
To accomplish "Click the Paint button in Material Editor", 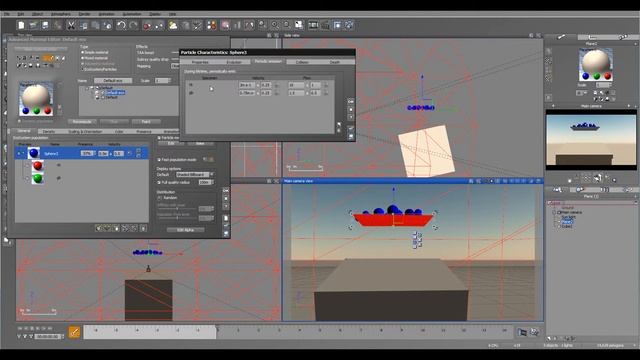I will tap(146, 122).
